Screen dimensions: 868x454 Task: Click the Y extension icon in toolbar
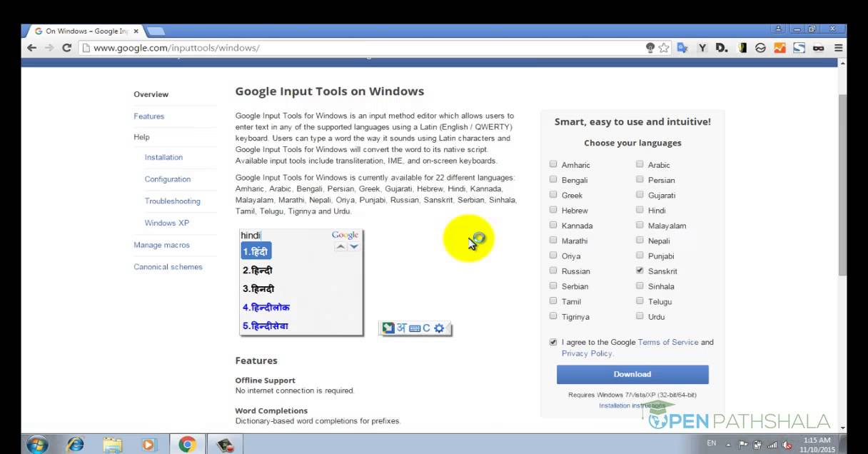click(702, 48)
